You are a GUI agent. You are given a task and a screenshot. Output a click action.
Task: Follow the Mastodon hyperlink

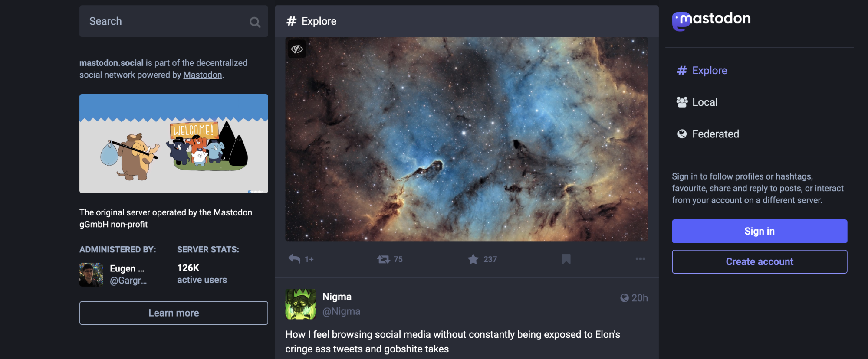202,75
